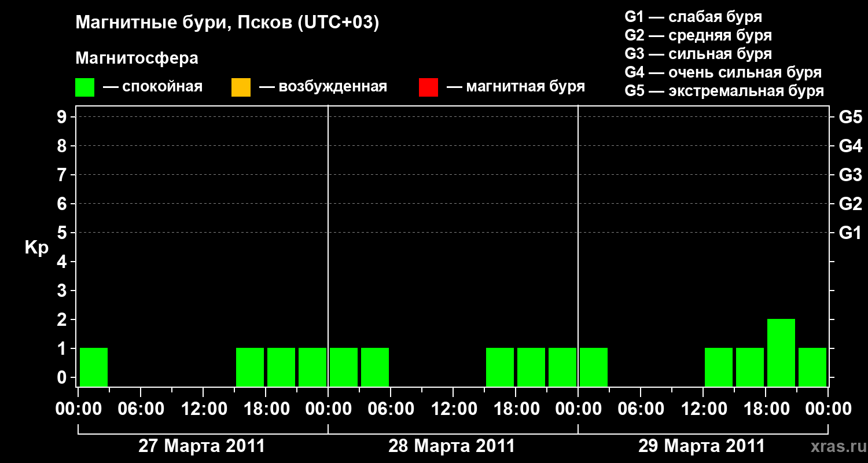Click the '— возбужденная' legend label
This screenshot has height=463, width=868.
point(323,87)
